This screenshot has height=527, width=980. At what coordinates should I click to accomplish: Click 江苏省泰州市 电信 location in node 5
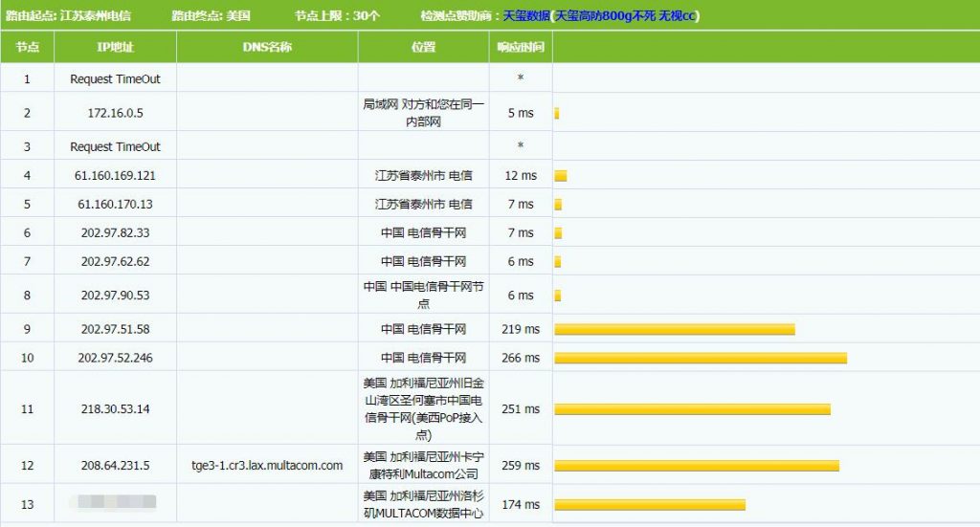(x=423, y=204)
